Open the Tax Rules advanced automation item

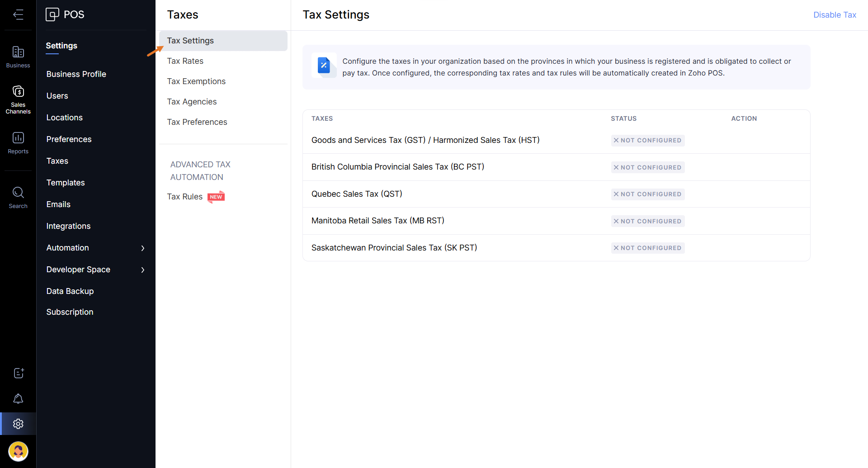[184, 197]
